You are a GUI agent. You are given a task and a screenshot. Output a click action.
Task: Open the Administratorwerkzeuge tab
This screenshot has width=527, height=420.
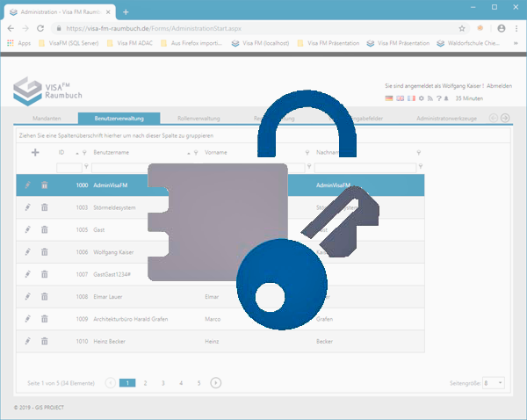tap(447, 119)
